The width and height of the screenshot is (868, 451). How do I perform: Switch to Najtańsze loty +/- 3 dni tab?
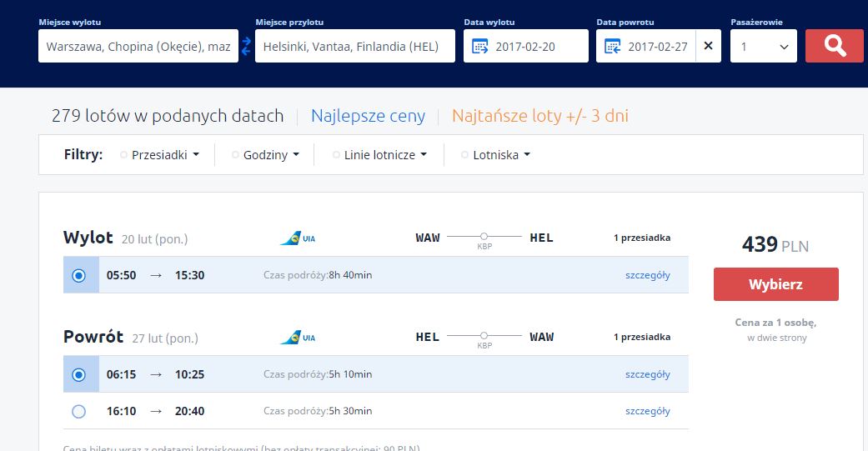pos(540,116)
